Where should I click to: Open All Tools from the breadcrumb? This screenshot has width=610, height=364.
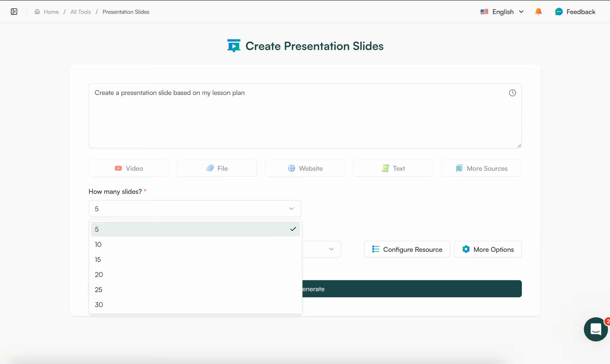pyautogui.click(x=80, y=12)
